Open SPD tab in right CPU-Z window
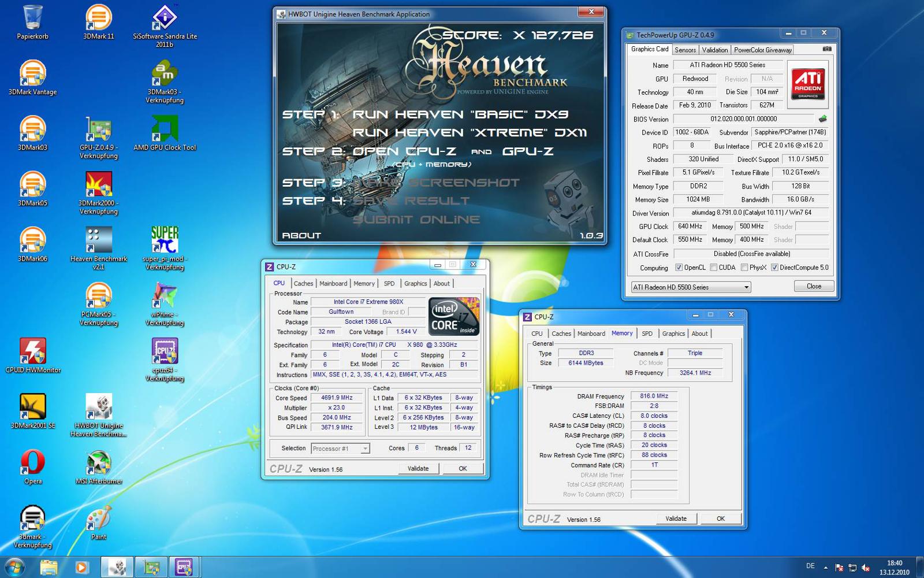 (647, 334)
